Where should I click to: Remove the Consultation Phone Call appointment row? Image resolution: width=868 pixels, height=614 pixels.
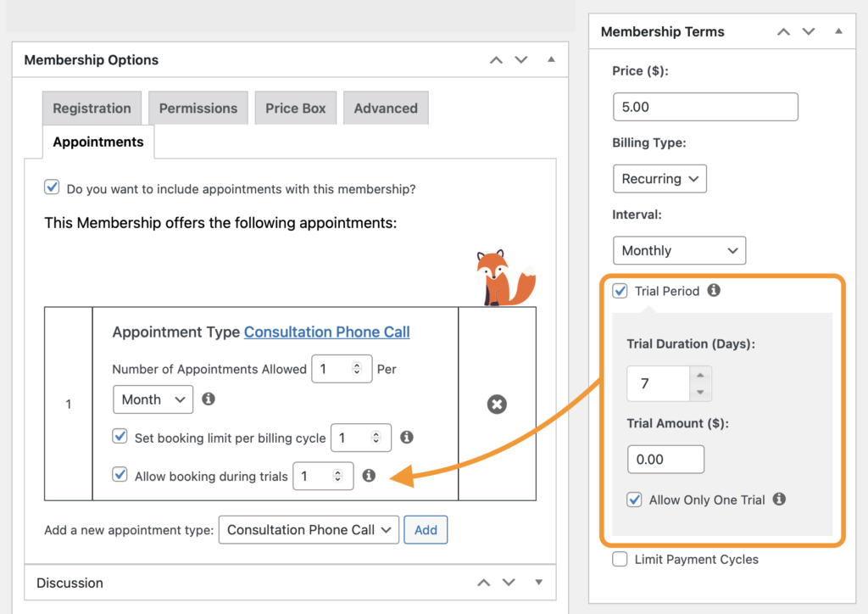point(497,405)
